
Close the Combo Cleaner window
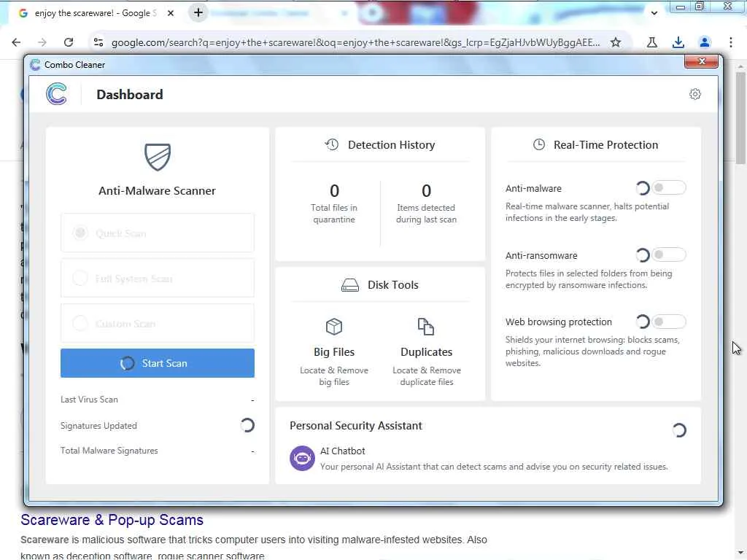click(701, 61)
